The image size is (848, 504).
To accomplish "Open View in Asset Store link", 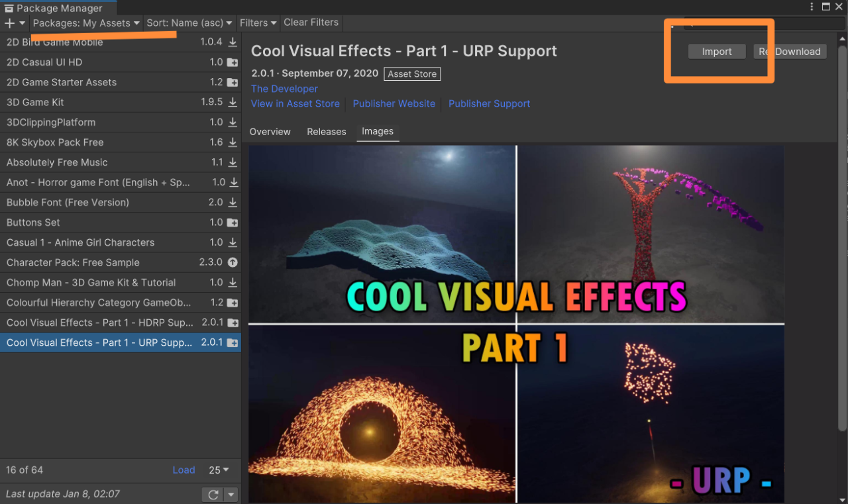I will tap(295, 104).
